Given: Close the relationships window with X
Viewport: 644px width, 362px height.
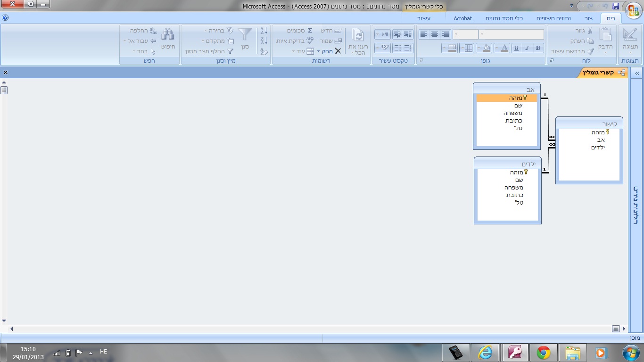Looking at the screenshot, I should click(x=6, y=73).
